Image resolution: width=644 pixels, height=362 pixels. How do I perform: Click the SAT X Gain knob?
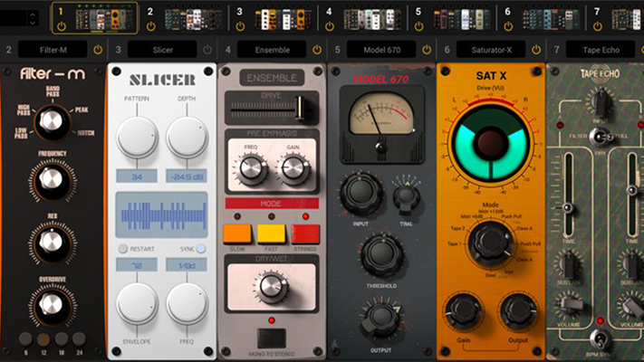pos(463,311)
